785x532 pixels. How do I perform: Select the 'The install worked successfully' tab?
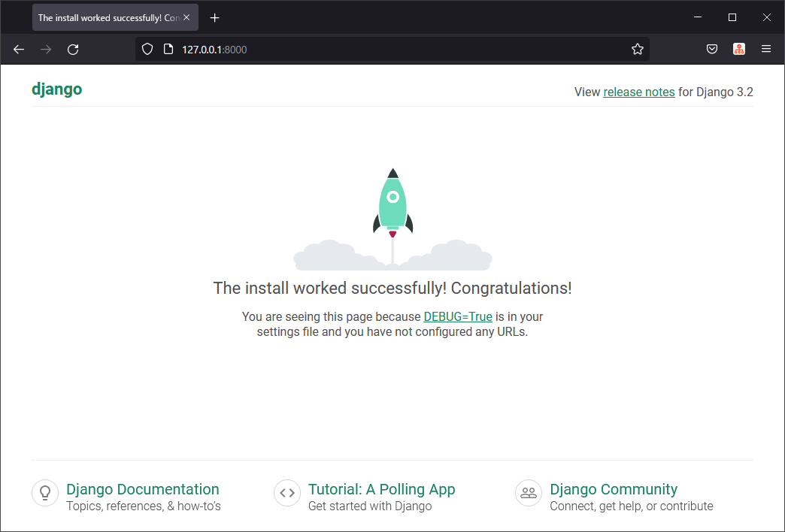[x=115, y=17]
